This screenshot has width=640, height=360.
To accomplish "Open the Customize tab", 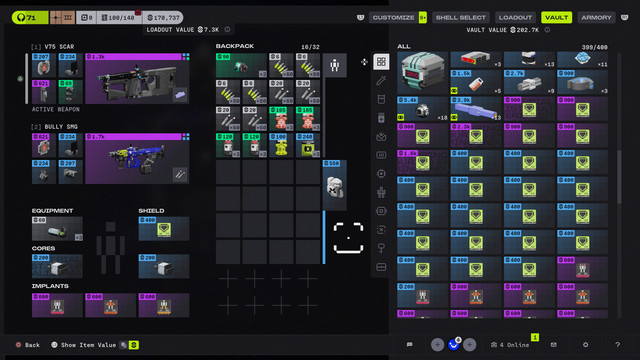I will tap(393, 18).
